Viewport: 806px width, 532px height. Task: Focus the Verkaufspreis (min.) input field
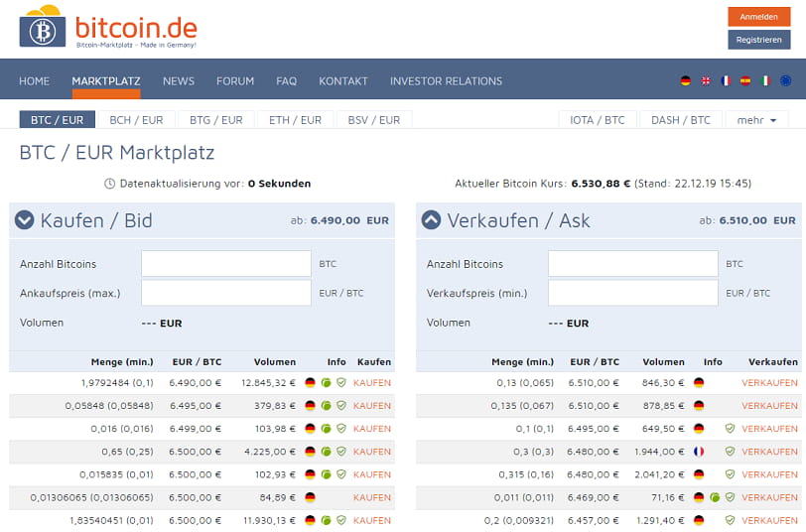(x=632, y=293)
